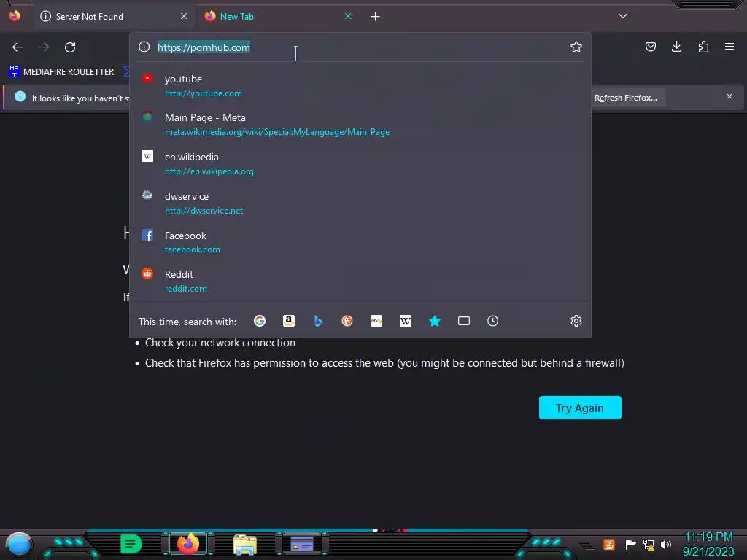Open the Action Center flag icon
The height and width of the screenshot is (560, 747).
coord(630,544)
